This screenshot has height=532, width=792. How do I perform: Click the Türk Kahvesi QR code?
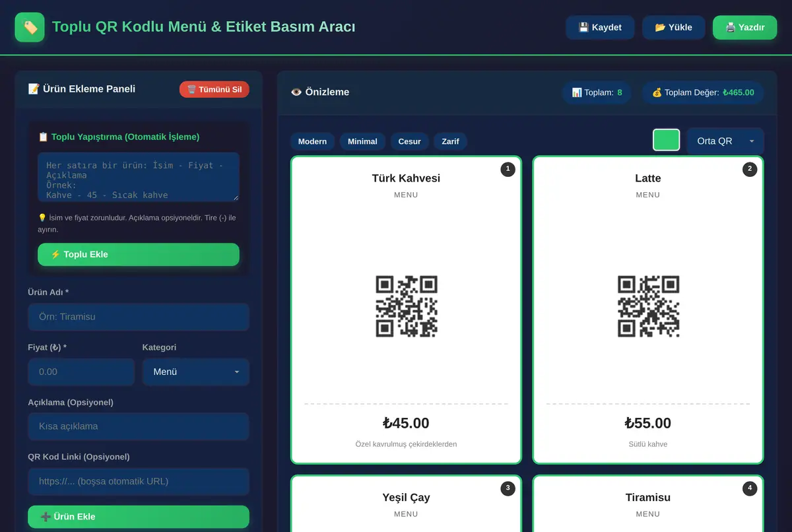(407, 306)
